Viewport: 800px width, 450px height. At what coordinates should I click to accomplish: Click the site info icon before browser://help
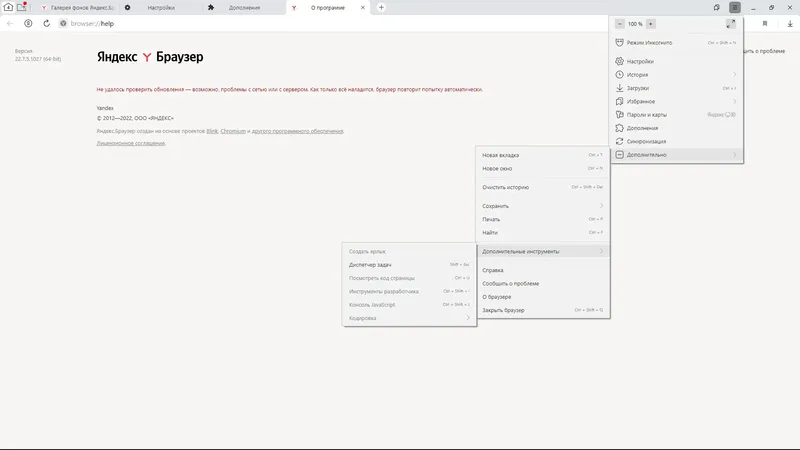coord(63,23)
